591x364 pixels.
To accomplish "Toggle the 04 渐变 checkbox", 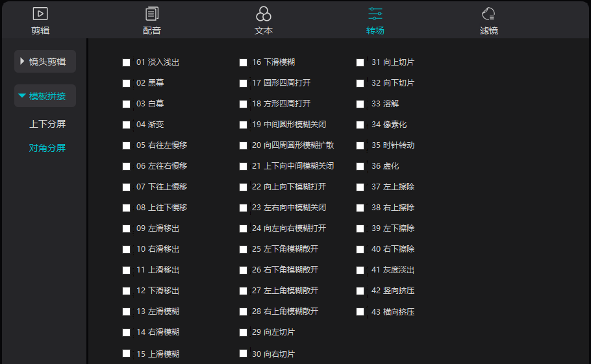I will pos(126,125).
